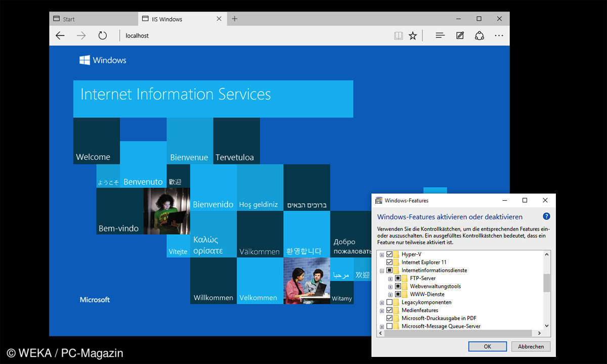Viewport: 607px width, 364px height.
Task: Click the features list vertical scrollbar thumb
Action: click(546, 283)
